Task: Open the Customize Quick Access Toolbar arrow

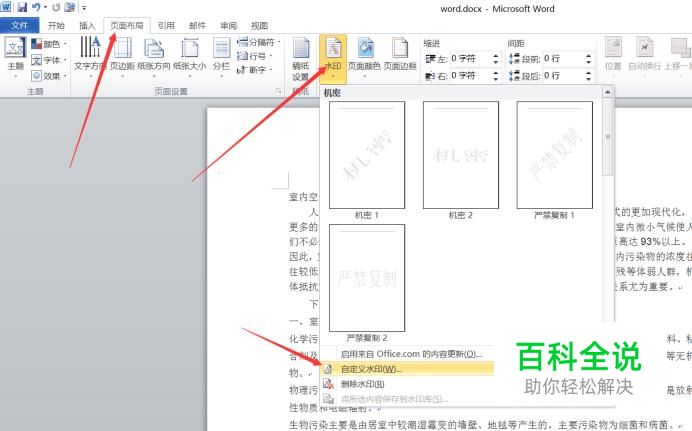Action: [84, 7]
